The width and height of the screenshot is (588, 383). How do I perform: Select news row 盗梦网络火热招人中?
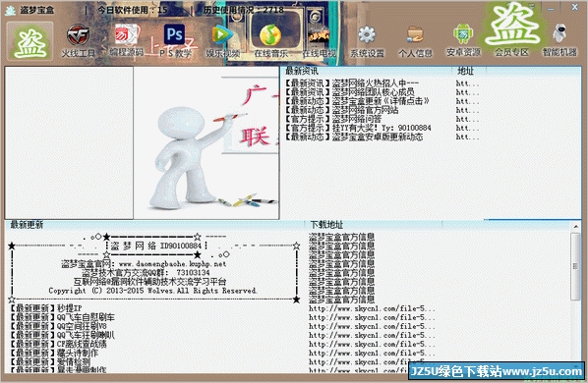352,83
